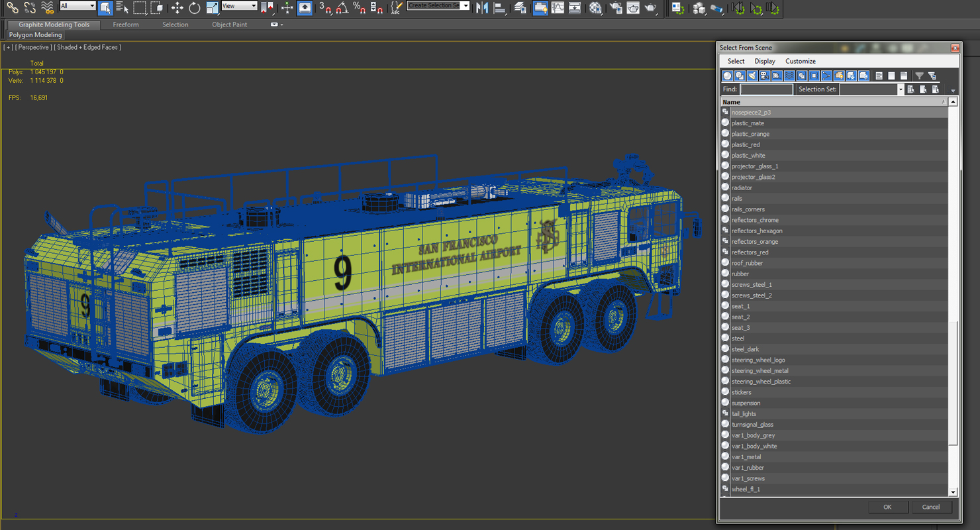Click the Find input field
The width and height of the screenshot is (980, 530).
click(x=766, y=89)
